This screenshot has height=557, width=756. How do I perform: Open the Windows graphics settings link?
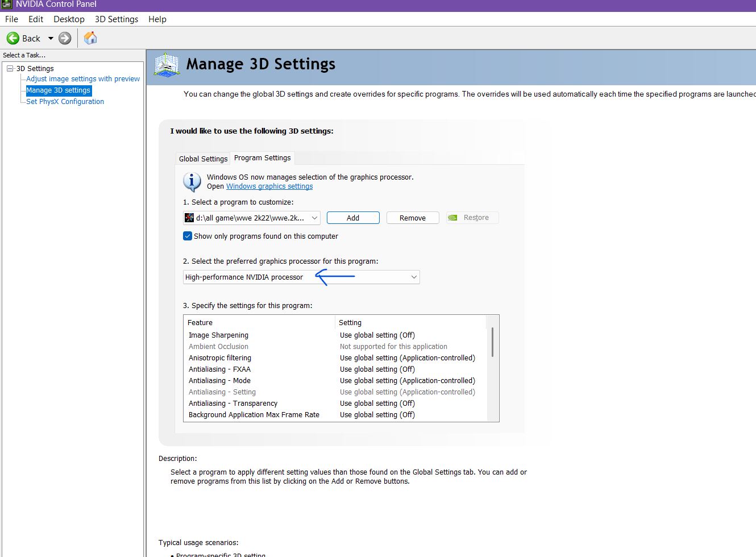[269, 186]
